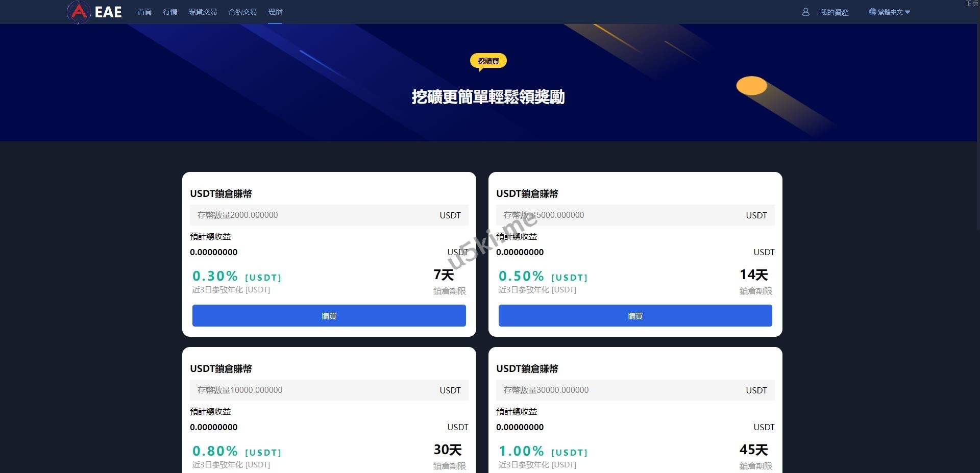The image size is (980, 473).
Task: Expand the 繁體中文 language dropdown arrow
Action: [x=907, y=12]
